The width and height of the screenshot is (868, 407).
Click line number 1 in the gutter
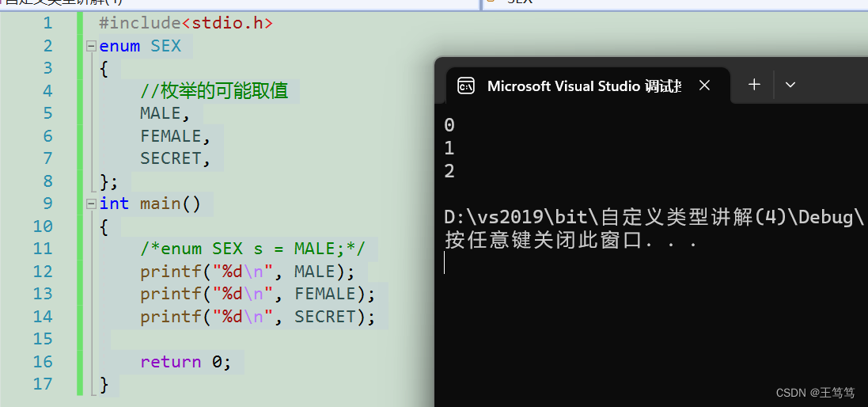(x=47, y=23)
